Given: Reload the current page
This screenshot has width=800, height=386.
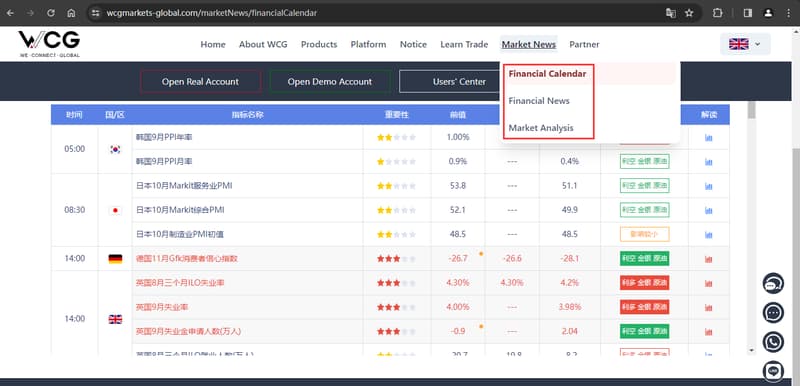Looking at the screenshot, I should click(x=51, y=13).
